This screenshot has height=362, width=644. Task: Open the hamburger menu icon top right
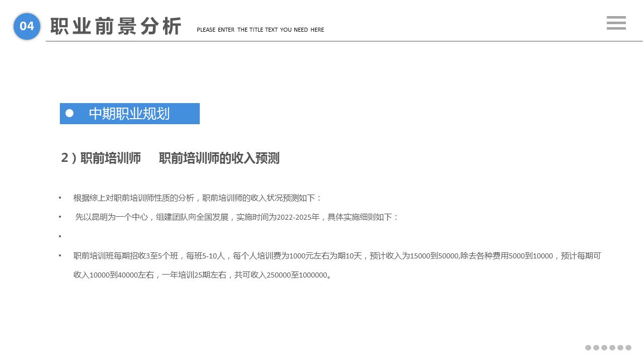pos(616,23)
